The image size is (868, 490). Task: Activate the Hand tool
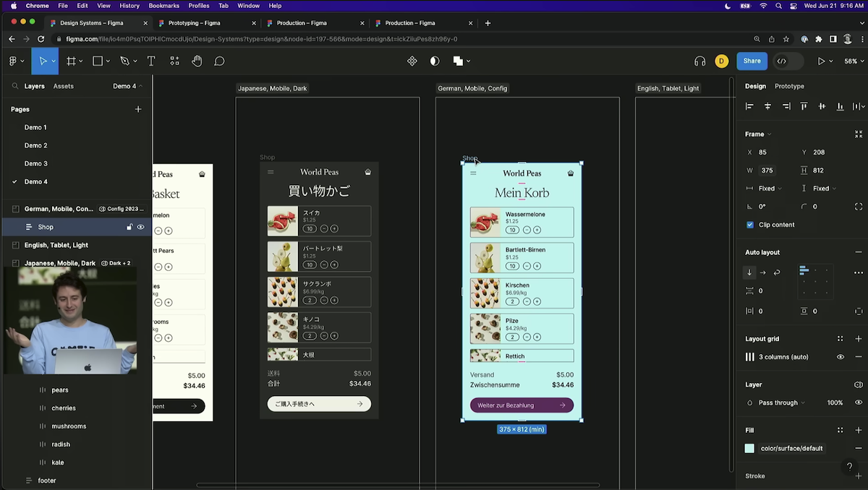coord(197,61)
